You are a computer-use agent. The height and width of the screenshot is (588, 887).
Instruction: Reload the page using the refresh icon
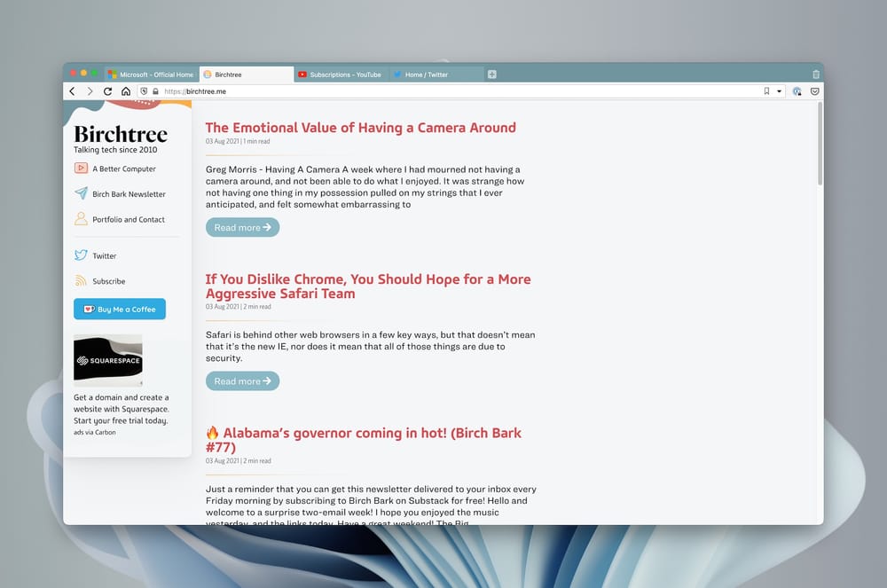pos(107,90)
